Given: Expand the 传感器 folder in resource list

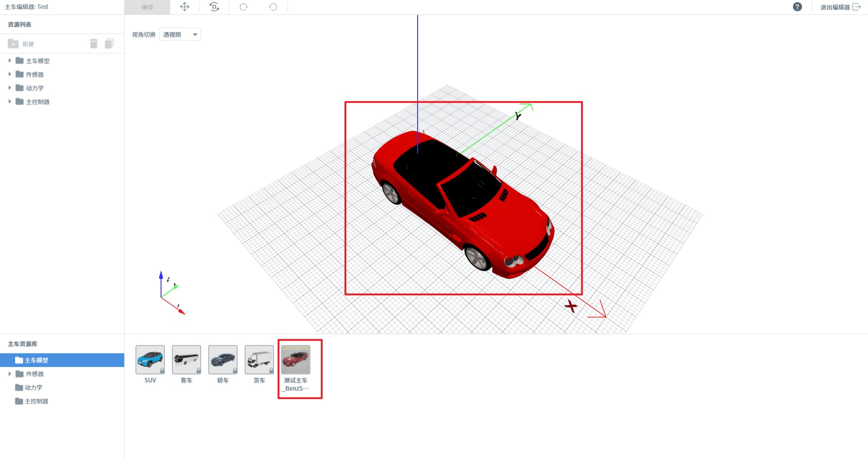Looking at the screenshot, I should 10,74.
